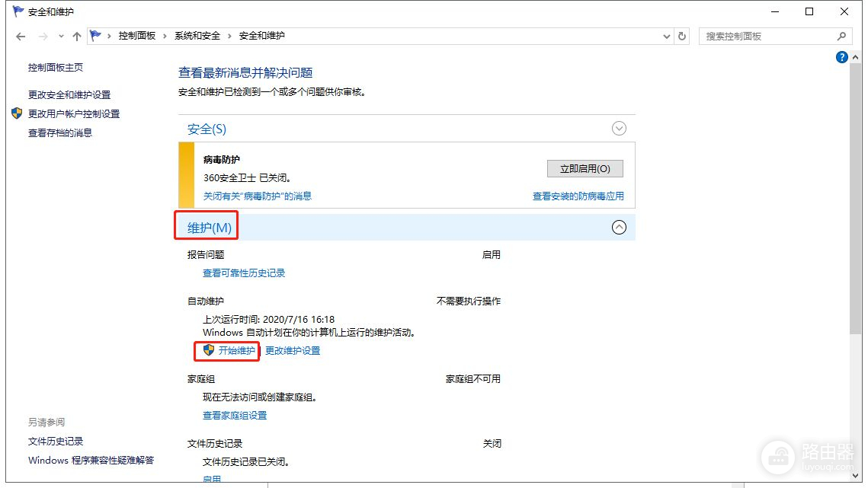
Task: Select the text 360安全卫士 已关闭。
Action: point(248,177)
